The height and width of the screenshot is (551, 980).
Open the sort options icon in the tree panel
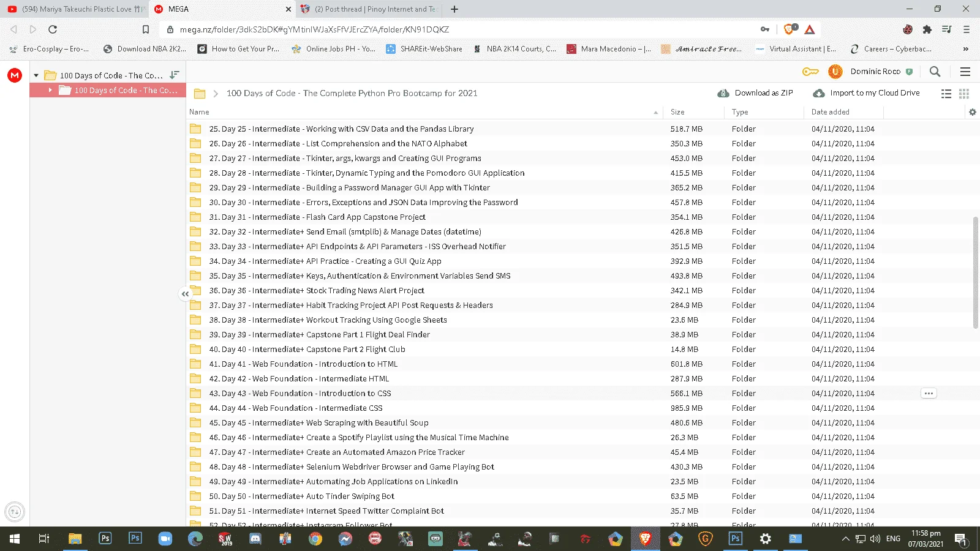tap(175, 75)
